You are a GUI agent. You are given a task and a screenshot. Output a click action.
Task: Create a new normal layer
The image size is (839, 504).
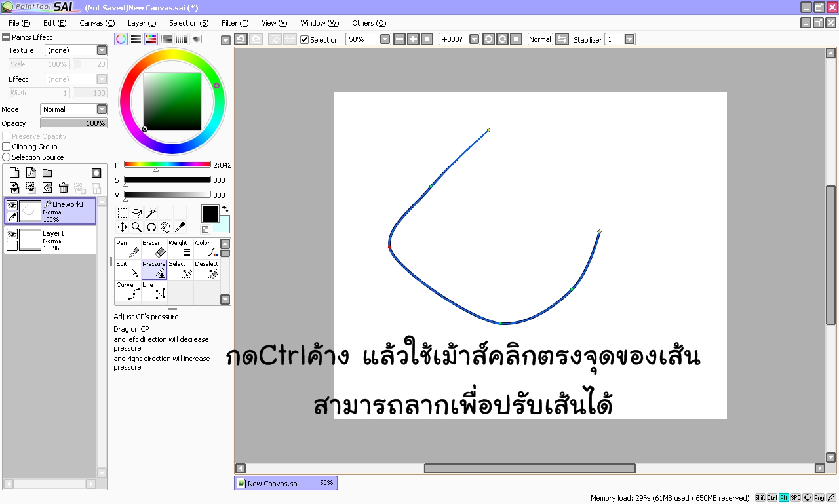coord(14,173)
